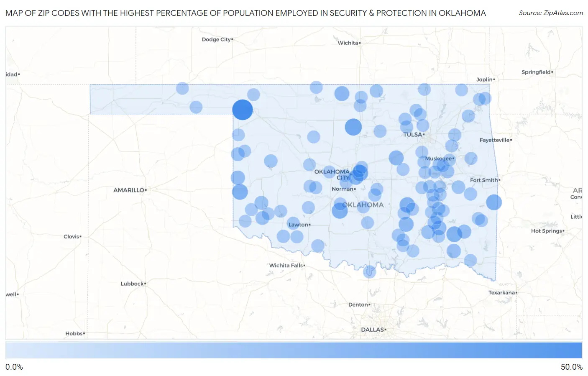
Task: Click the Dallas city label
Action: (373, 330)
